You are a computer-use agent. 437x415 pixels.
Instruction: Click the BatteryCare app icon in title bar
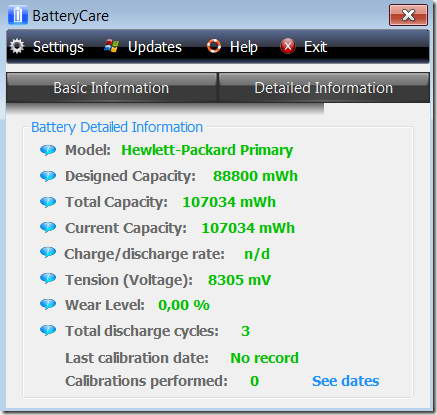18,15
